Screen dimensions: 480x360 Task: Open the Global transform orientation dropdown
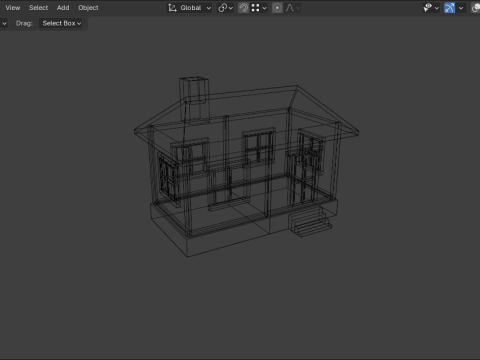(189, 8)
